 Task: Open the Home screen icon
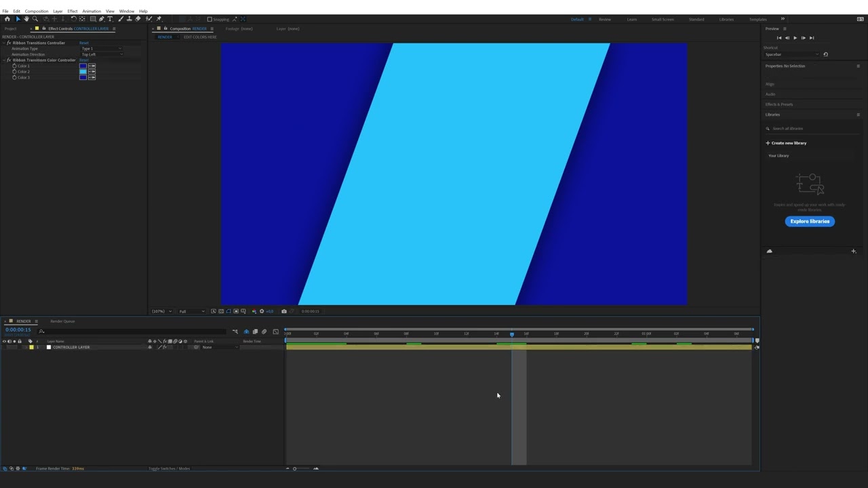click(x=7, y=19)
